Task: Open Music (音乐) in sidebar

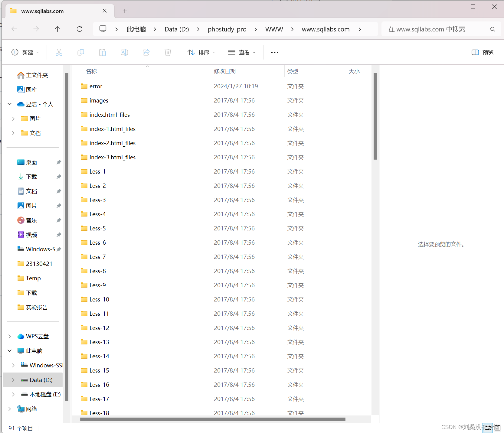Action: [x=27, y=220]
